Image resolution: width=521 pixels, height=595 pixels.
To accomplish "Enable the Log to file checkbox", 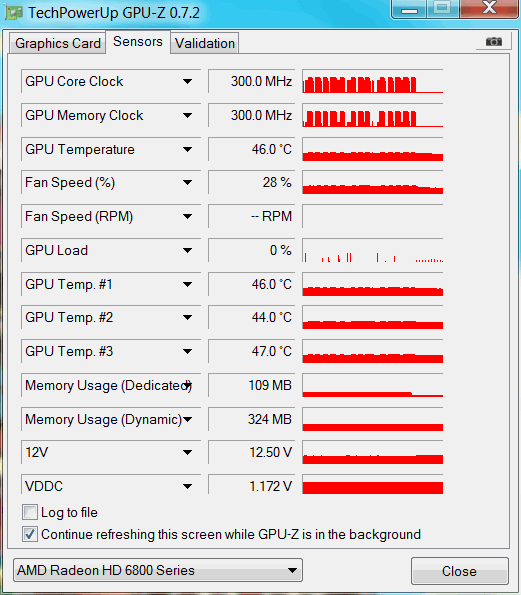I will click(30, 512).
